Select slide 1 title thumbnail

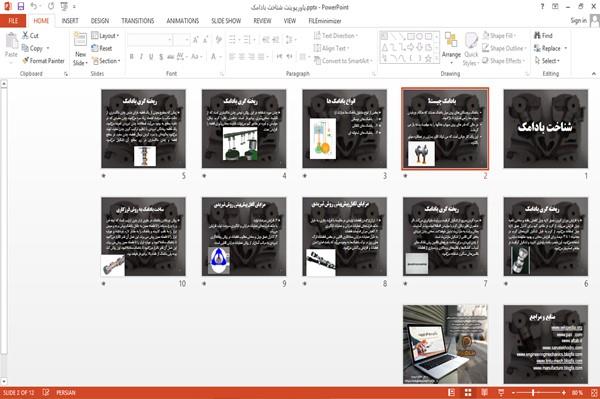coord(546,129)
